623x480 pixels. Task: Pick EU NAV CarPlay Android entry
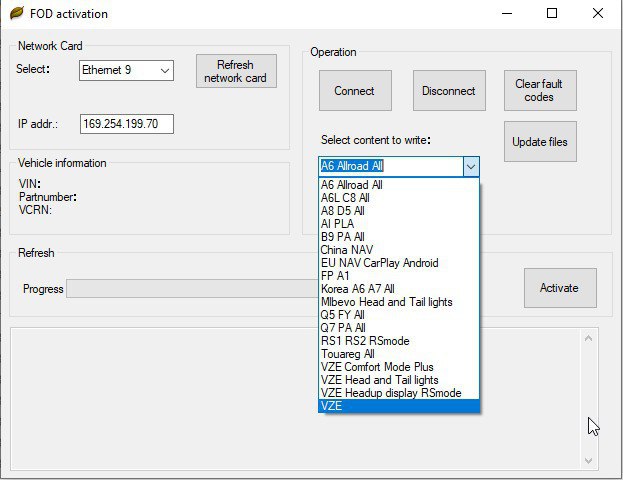pyautogui.click(x=379, y=263)
